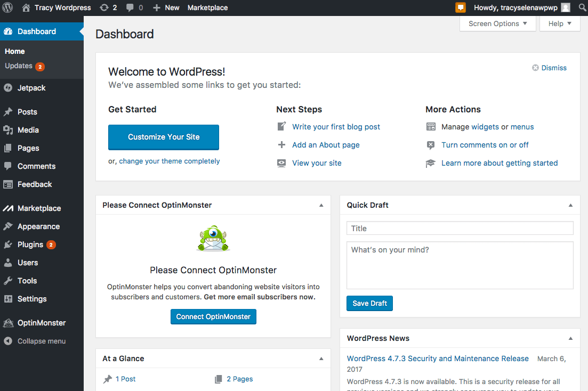Open the orange notification icon in admin bar
The height and width of the screenshot is (391, 588).
[x=461, y=7]
